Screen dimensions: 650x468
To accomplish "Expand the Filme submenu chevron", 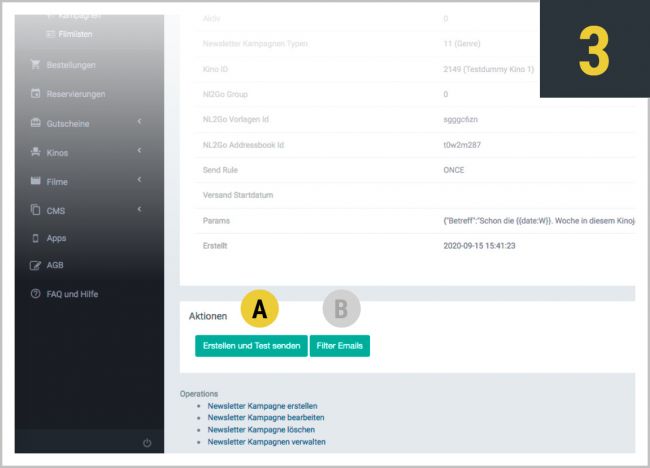I will pos(140,180).
